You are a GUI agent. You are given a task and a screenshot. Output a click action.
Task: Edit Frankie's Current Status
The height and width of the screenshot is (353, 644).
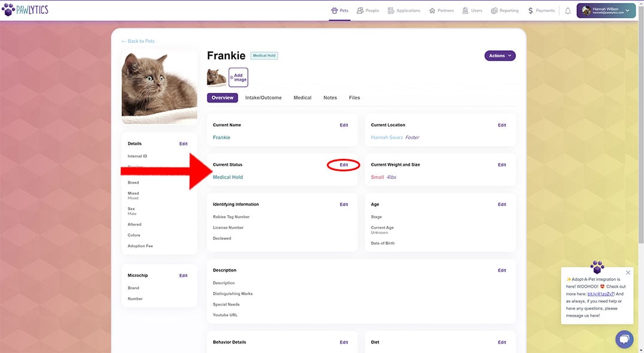[344, 165]
